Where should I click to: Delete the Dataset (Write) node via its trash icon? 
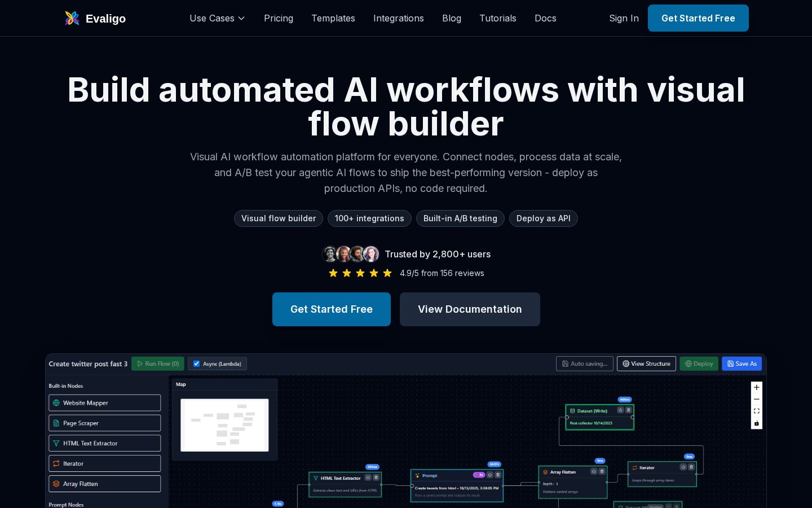[629, 410]
